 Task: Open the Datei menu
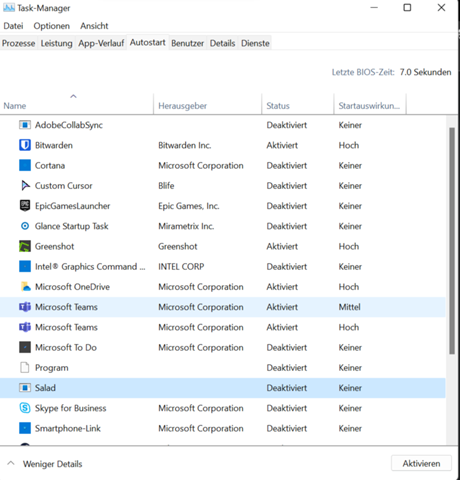coord(13,26)
